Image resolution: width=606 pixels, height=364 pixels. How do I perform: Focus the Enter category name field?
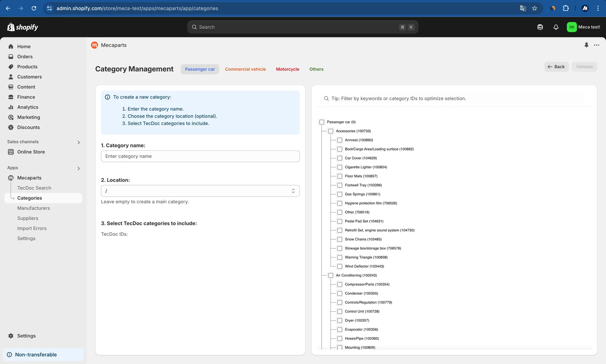tap(200, 156)
